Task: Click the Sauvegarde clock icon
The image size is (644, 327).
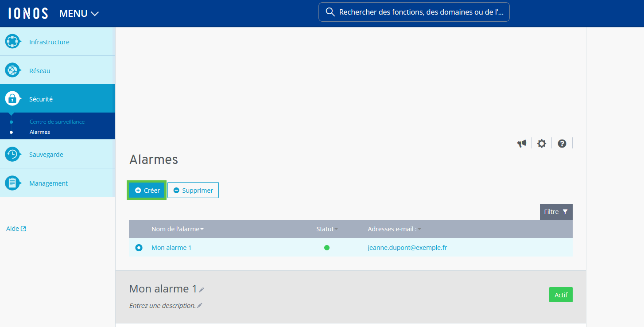Action: coord(12,154)
